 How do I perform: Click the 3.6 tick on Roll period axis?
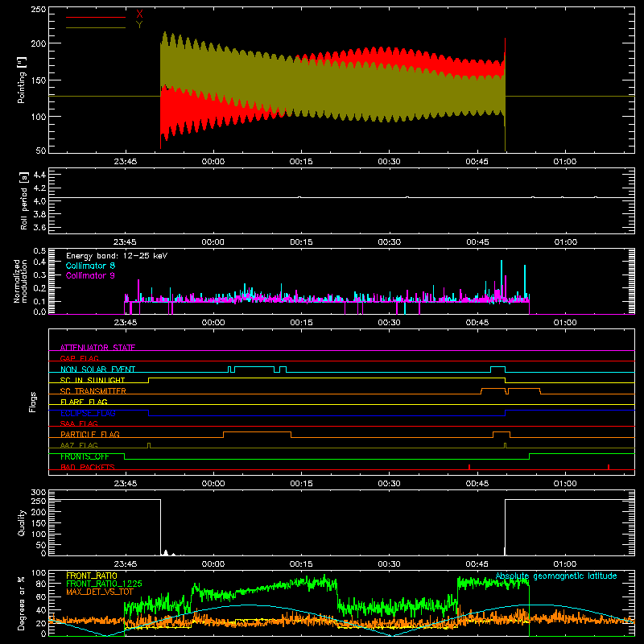pyautogui.click(x=39, y=228)
